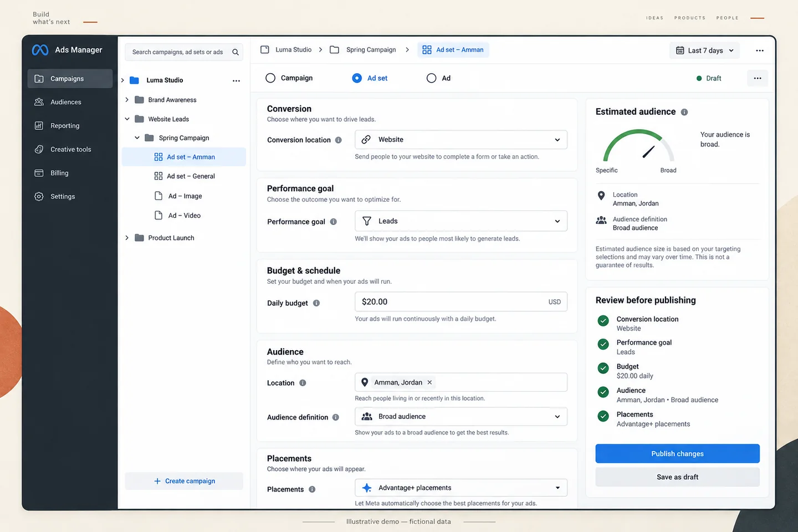The width and height of the screenshot is (798, 532).
Task: Select the Ad radio button
Action: click(431, 78)
